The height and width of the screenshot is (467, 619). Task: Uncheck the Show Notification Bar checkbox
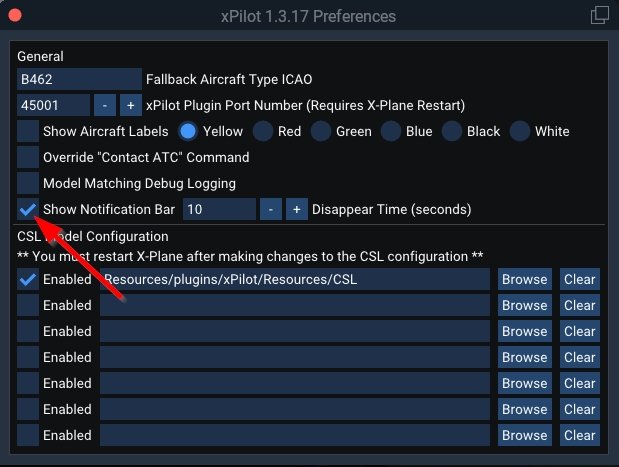pyautogui.click(x=28, y=209)
